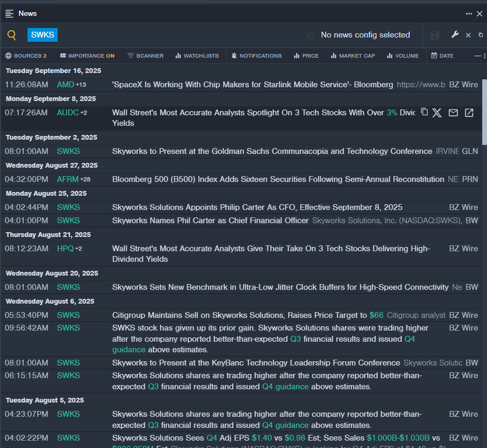
Task: Toggle the Importance filter ON/OFF
Action: point(87,56)
